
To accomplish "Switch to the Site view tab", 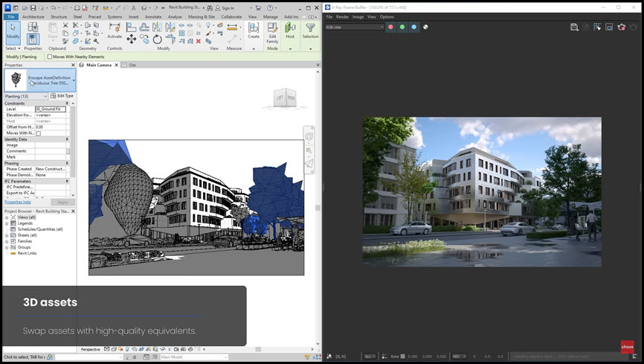I will pos(132,65).
